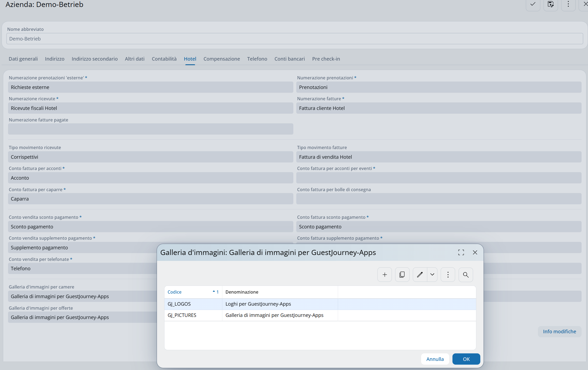The width and height of the screenshot is (588, 370).
Task: Open the dialog's three-dot more menu
Action: pos(448,275)
